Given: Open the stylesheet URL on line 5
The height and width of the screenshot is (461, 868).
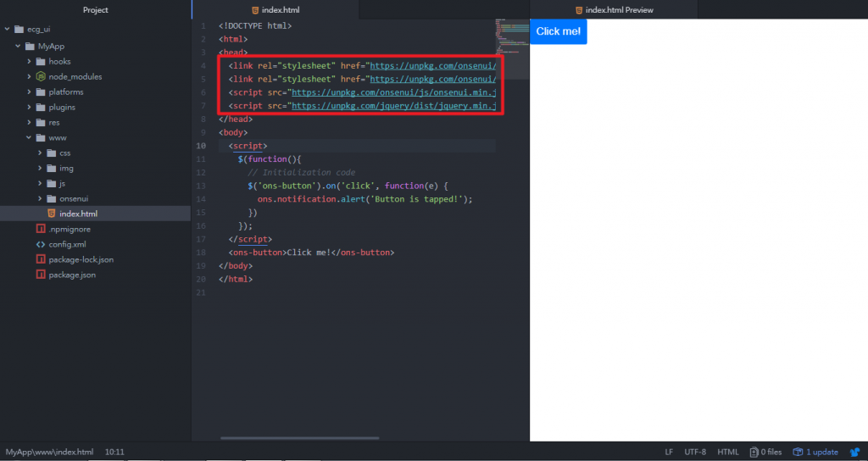Looking at the screenshot, I should [x=433, y=79].
